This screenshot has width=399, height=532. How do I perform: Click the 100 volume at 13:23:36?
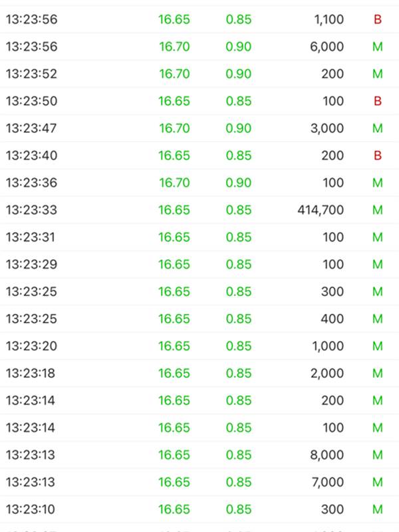(333, 183)
